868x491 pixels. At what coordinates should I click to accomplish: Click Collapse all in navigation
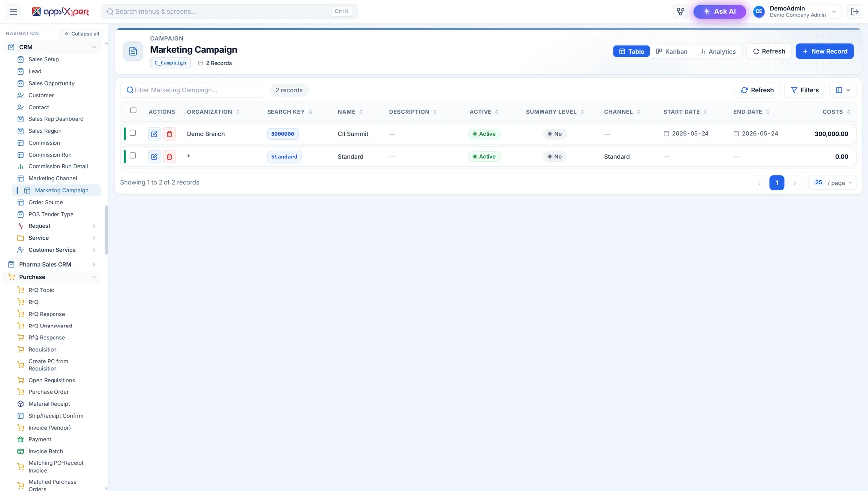point(82,34)
